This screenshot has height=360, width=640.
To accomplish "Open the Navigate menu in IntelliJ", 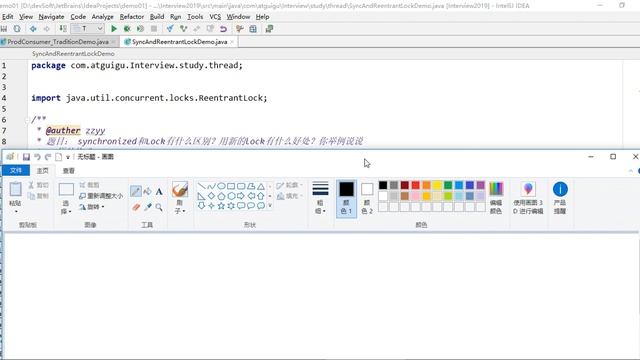I will pyautogui.click(x=51, y=17).
